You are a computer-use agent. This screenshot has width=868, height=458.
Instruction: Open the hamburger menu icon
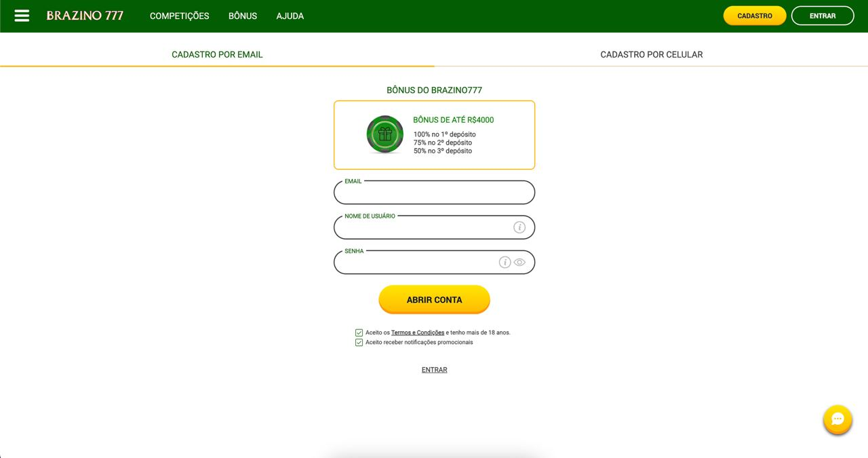click(22, 16)
